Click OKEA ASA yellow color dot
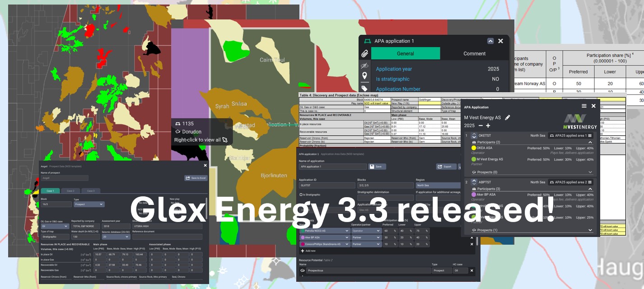644x289 pixels. tap(474, 148)
